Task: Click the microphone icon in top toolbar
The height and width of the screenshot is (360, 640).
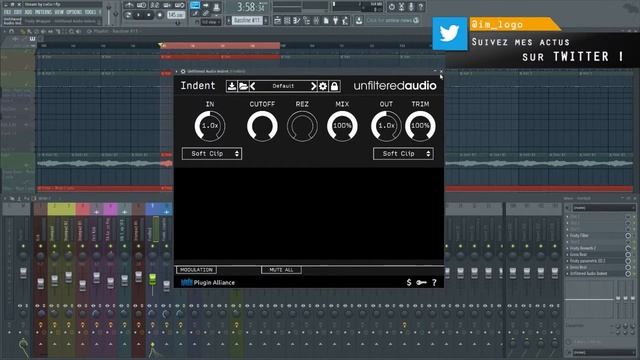Action: [411, 7]
